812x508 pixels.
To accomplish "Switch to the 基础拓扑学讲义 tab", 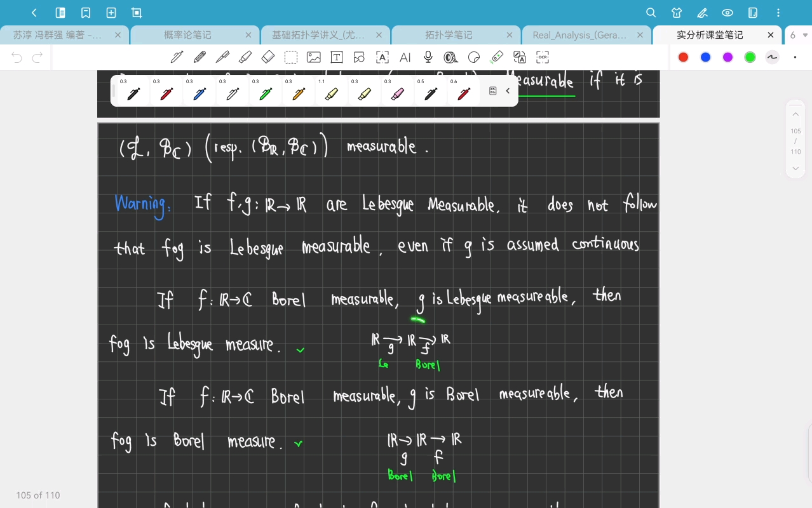I will (318, 35).
